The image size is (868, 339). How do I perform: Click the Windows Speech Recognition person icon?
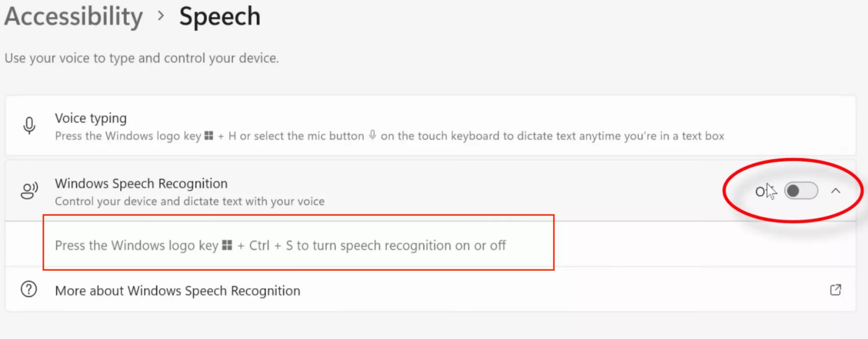pos(29,191)
